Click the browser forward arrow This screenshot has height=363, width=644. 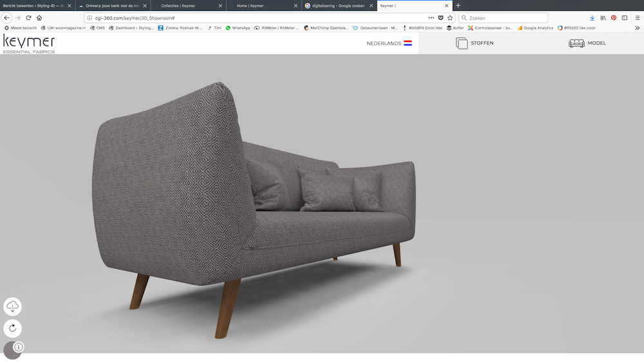click(x=17, y=17)
